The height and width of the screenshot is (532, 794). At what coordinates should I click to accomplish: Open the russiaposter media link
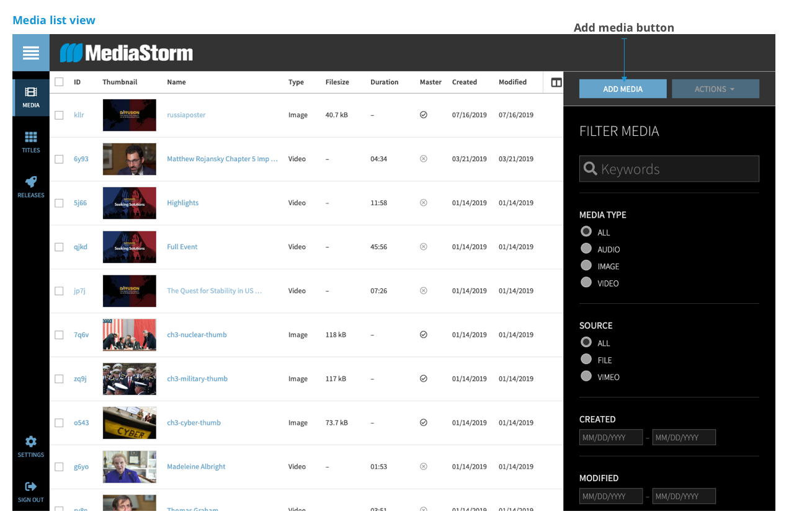pyautogui.click(x=186, y=115)
